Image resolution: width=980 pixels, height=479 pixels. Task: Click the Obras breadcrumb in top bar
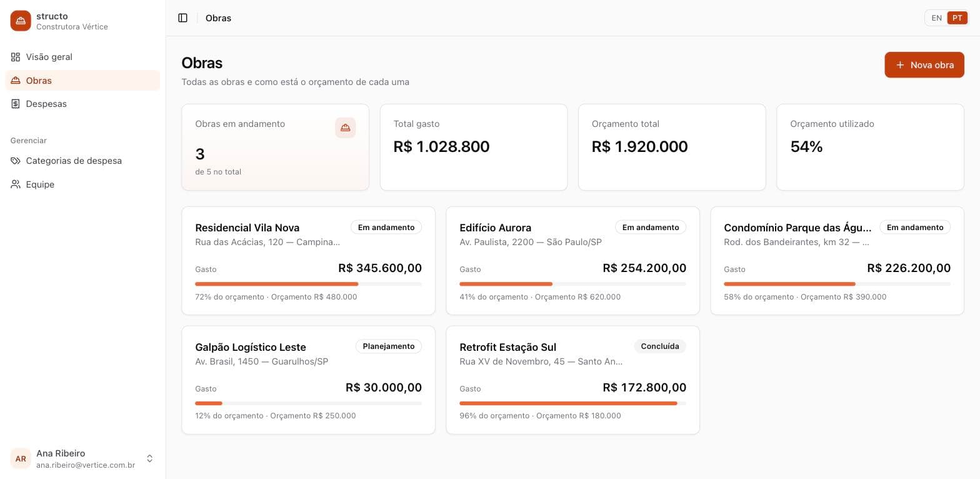(x=218, y=18)
